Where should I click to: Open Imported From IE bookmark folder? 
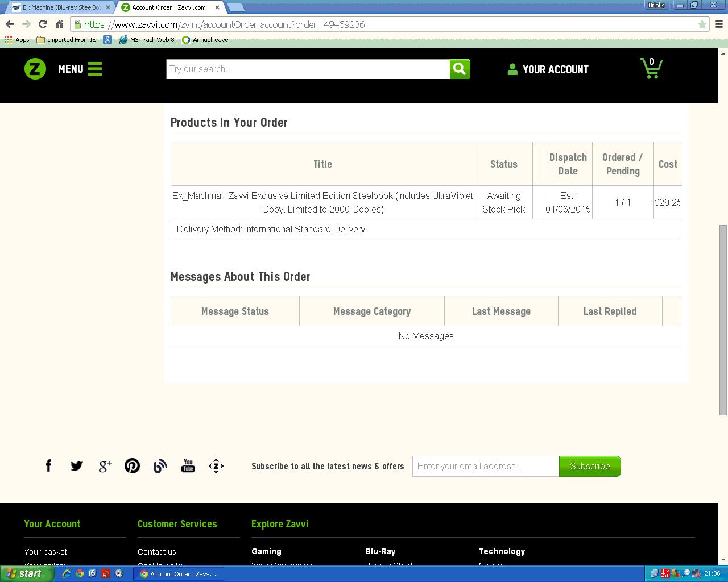point(66,40)
